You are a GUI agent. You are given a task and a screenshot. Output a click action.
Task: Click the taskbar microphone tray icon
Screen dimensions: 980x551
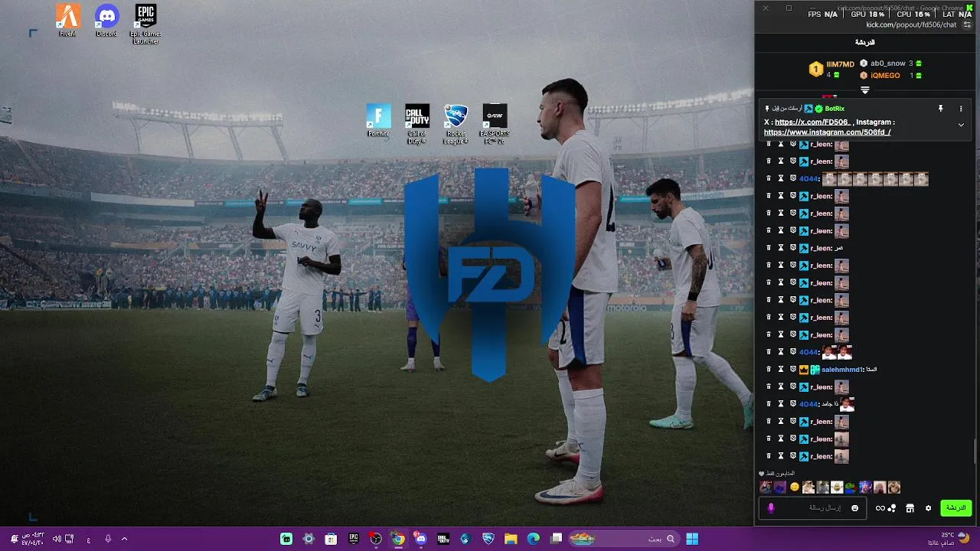coord(108,539)
